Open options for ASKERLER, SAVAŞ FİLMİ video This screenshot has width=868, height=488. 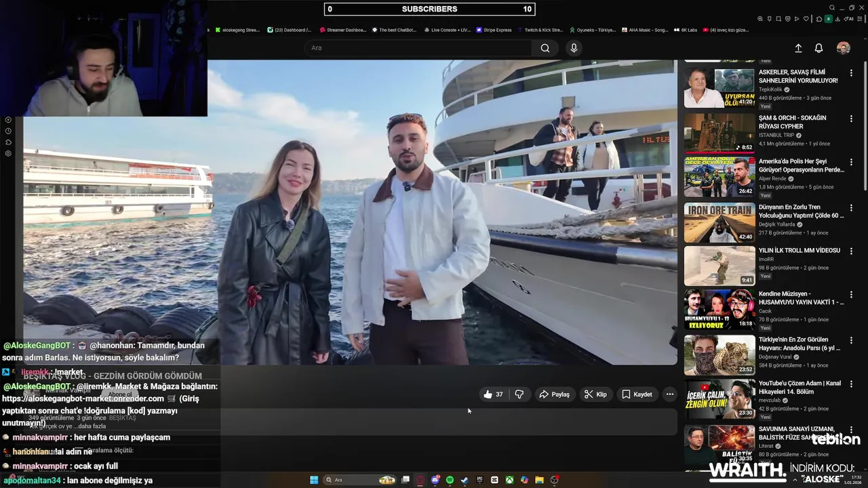[851, 73]
